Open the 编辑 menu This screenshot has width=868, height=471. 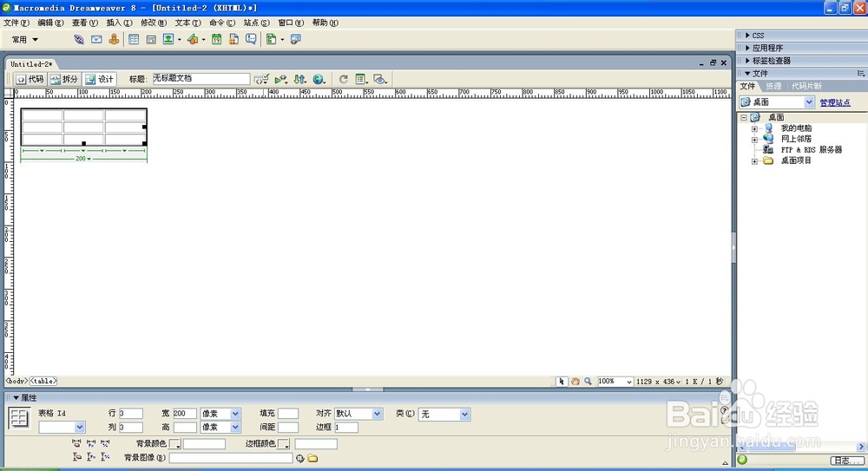point(50,23)
